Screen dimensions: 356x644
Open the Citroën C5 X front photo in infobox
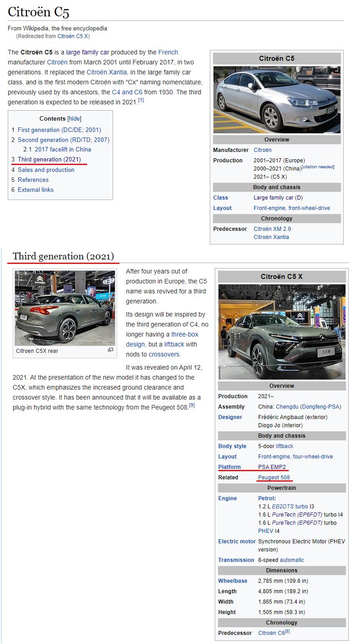pyautogui.click(x=282, y=332)
